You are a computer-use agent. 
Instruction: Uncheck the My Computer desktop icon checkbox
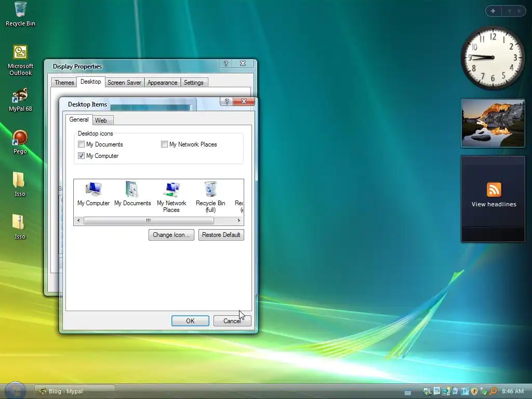[x=81, y=156]
